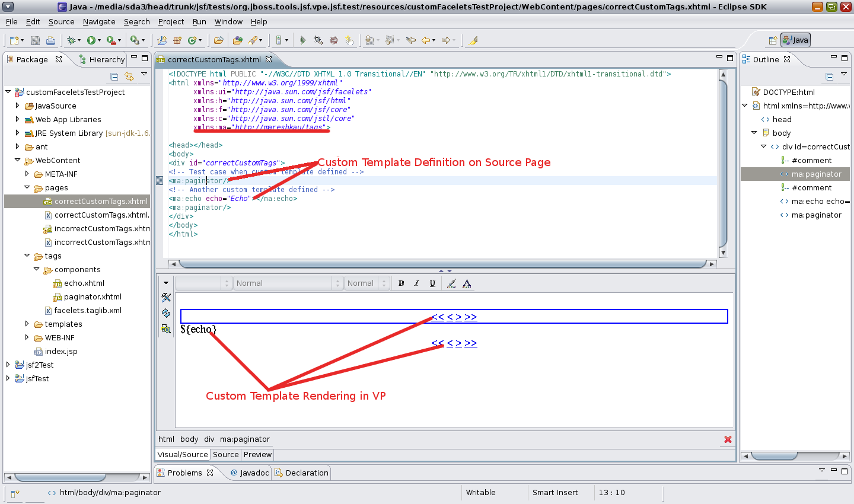The height and width of the screenshot is (504, 854).
Task: Click the Page Design Options icon
Action: click(x=166, y=328)
